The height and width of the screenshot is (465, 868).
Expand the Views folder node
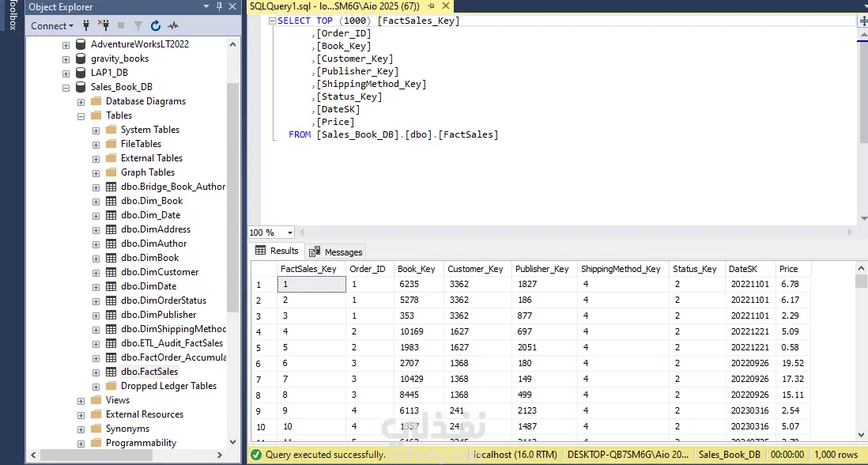tap(81, 400)
